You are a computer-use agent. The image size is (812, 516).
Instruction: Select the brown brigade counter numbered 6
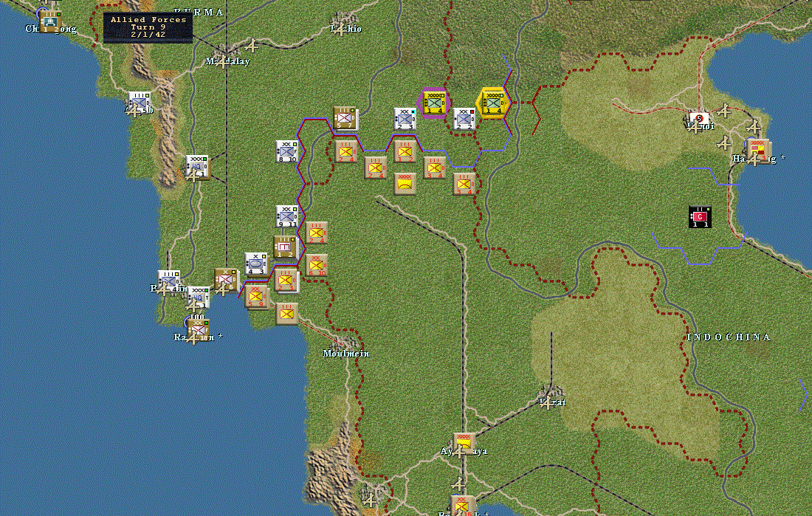226,279
